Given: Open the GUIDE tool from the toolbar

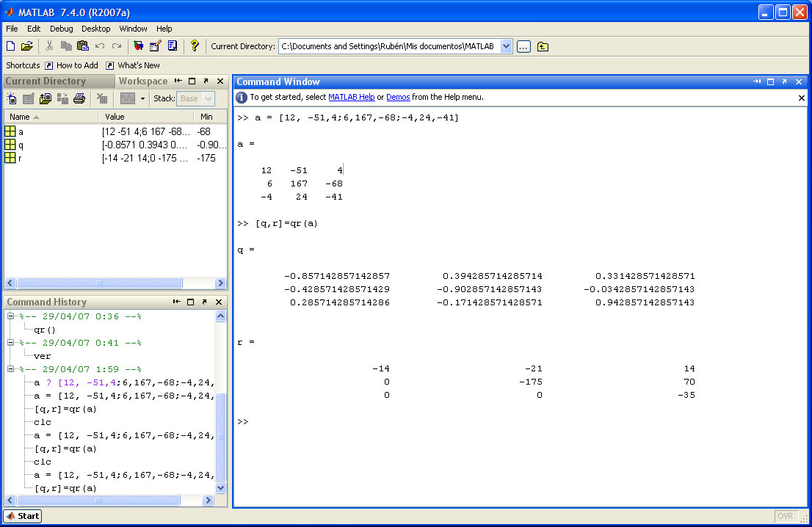Looking at the screenshot, I should click(155, 46).
